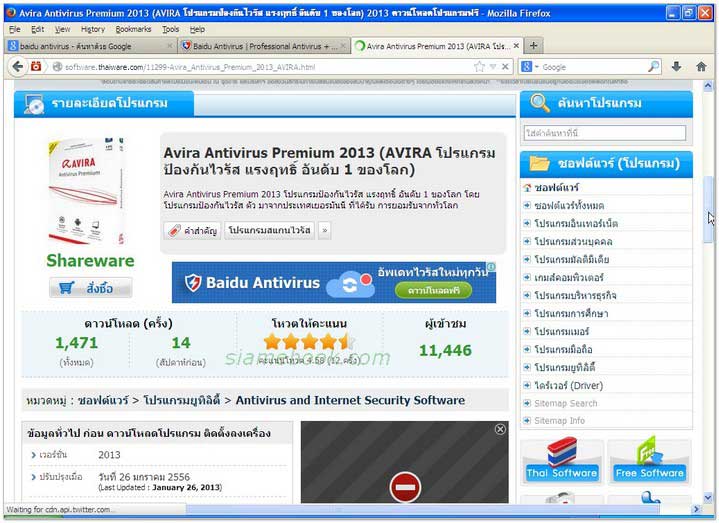Viewport: 719px width, 523px height.
Task: Open โปรแกรมมือถือ sidebar link
Action: pos(563,349)
